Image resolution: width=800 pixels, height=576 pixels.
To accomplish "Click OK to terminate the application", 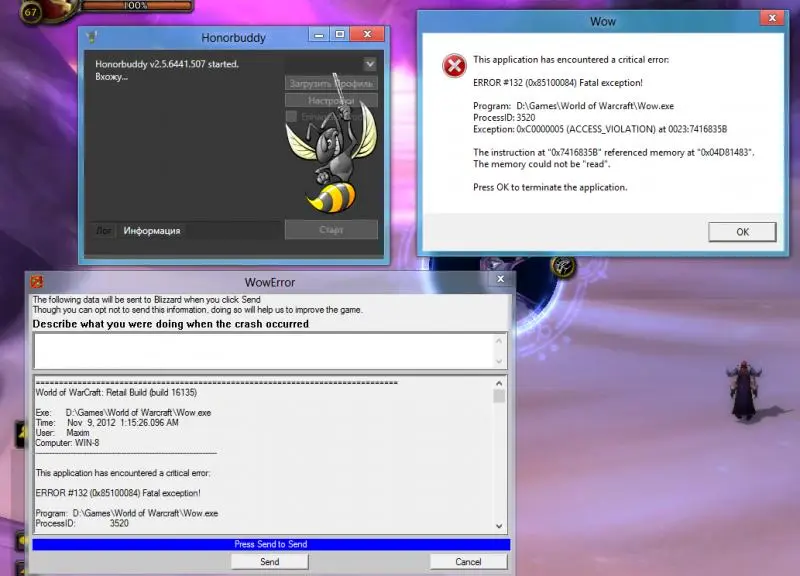I will 742,232.
